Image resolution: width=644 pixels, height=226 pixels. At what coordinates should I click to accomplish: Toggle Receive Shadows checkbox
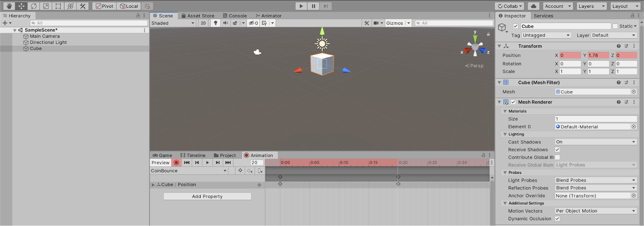pos(557,150)
